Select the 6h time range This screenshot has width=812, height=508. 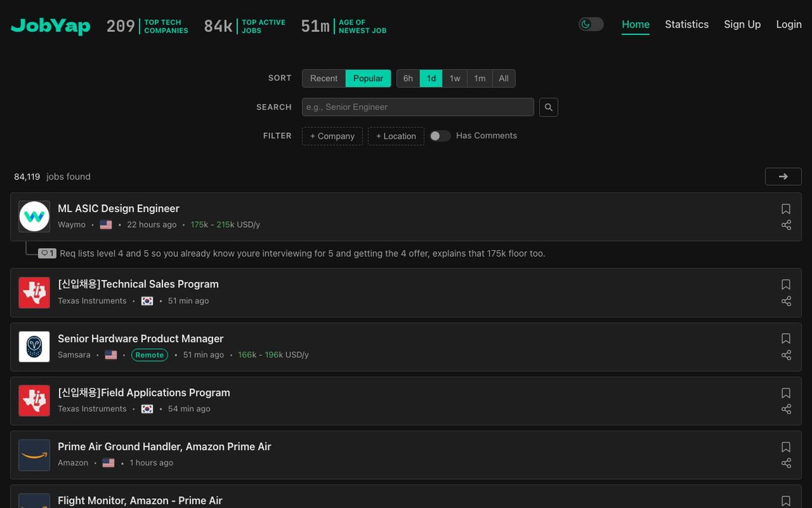(x=408, y=78)
